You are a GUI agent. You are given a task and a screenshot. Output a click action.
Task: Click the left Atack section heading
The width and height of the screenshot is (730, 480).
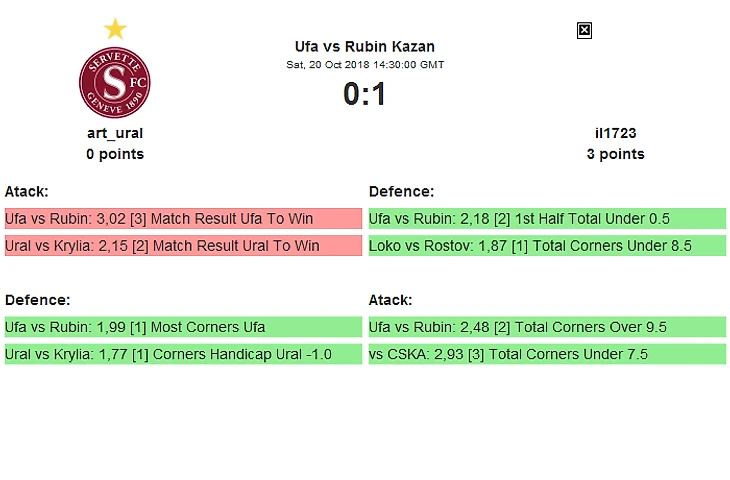27,191
